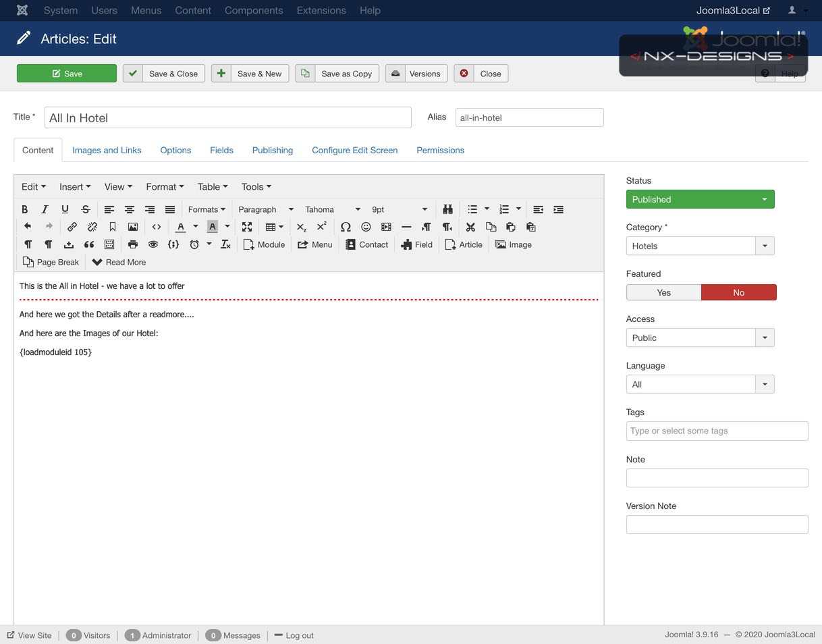Expand the table insert dropdown

coord(274,227)
